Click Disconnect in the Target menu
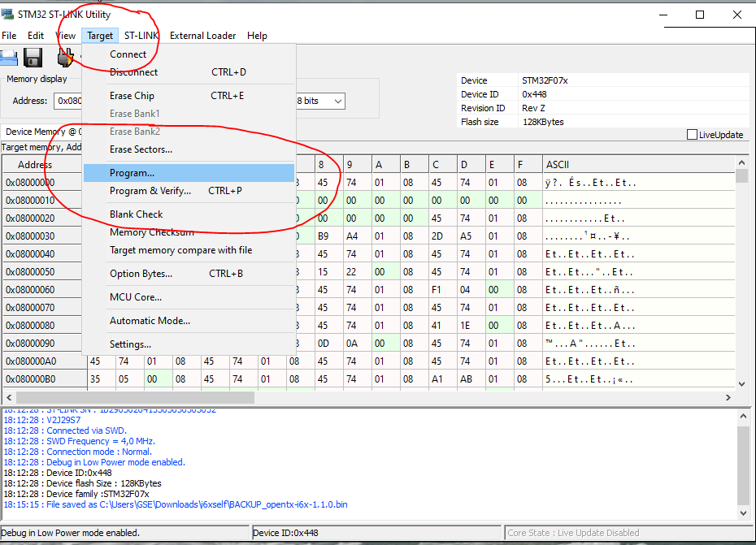The image size is (756, 545). click(133, 72)
